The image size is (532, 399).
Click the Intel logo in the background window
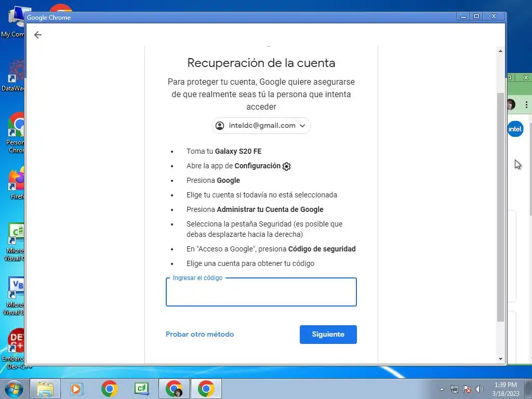point(515,129)
